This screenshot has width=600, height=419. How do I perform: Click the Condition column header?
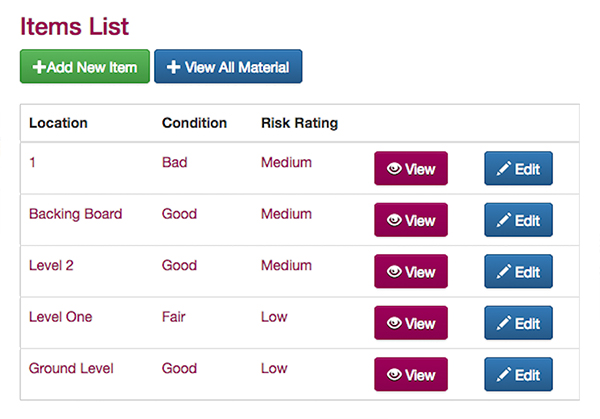(x=194, y=124)
